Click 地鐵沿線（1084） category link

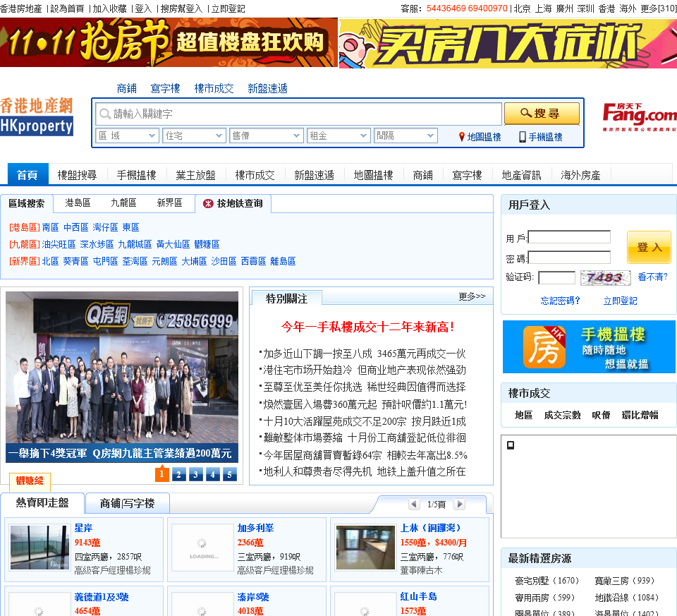click(626, 598)
